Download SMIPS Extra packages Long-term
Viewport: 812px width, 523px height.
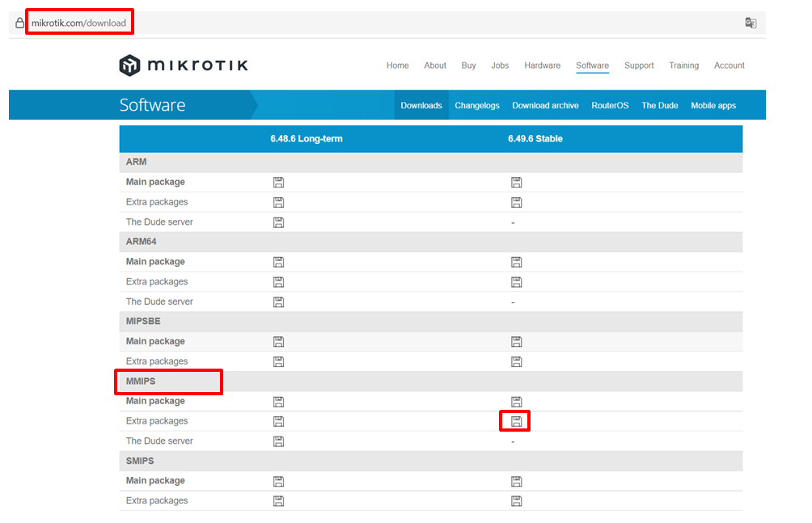point(278,501)
